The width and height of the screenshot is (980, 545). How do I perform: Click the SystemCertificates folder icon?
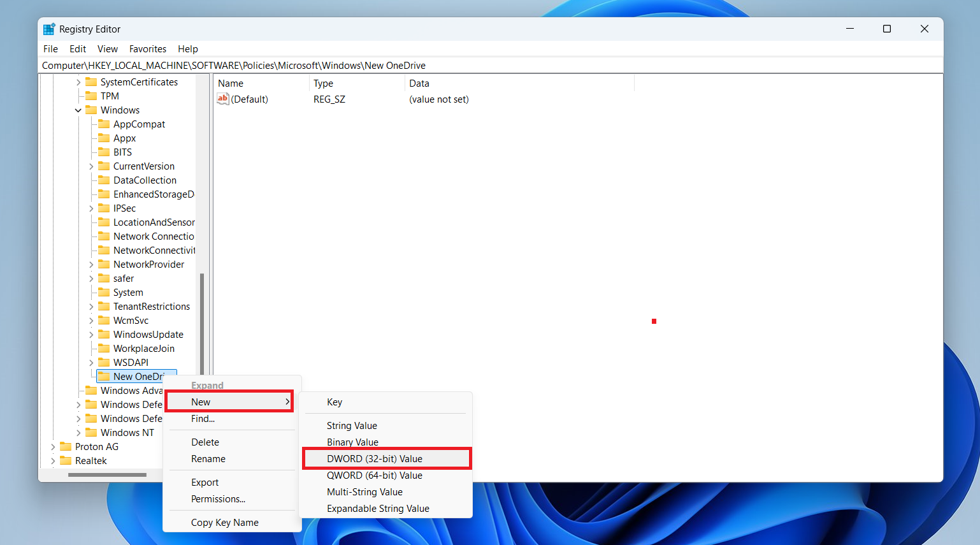tap(91, 82)
